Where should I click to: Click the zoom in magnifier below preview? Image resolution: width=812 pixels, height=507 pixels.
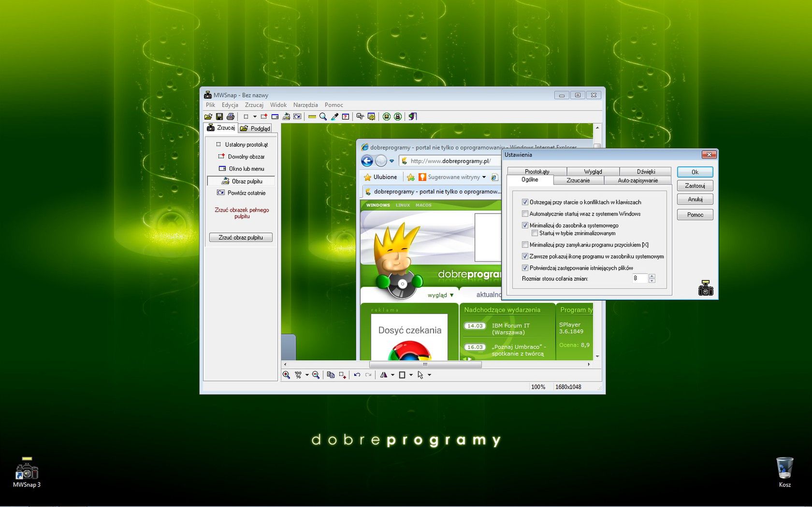[286, 375]
